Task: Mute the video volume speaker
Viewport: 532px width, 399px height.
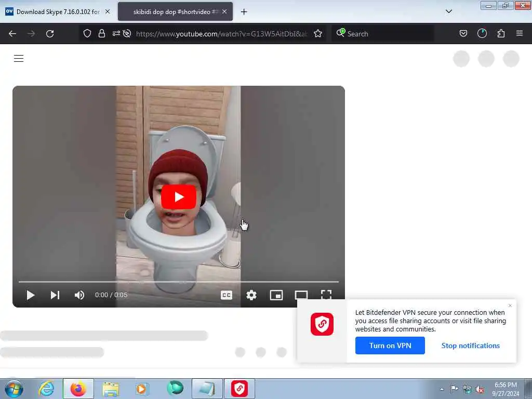Action: 79,295
